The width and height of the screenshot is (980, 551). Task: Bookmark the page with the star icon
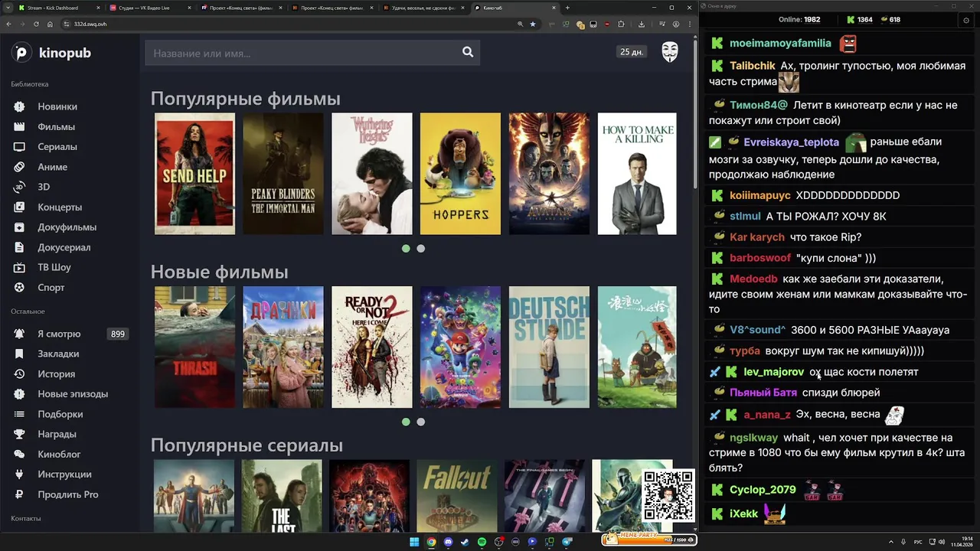pos(533,24)
